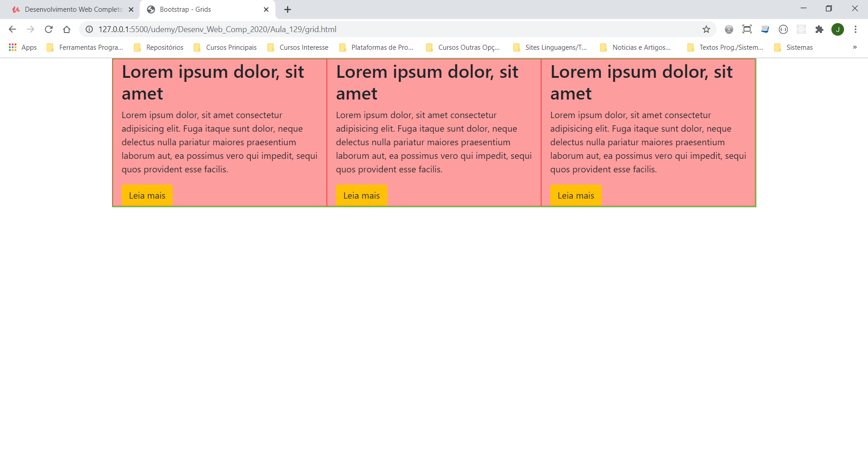The width and height of the screenshot is (868, 466).
Task: Click the third column's Lorem ipsum heading
Action: coord(642,83)
